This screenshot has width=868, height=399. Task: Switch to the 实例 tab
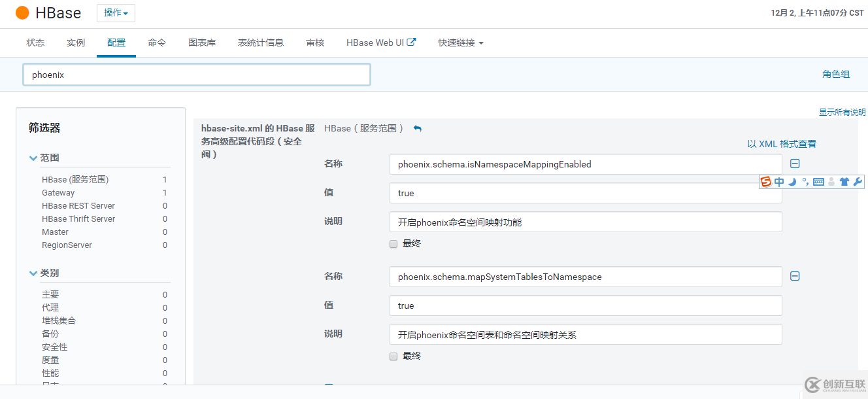76,43
